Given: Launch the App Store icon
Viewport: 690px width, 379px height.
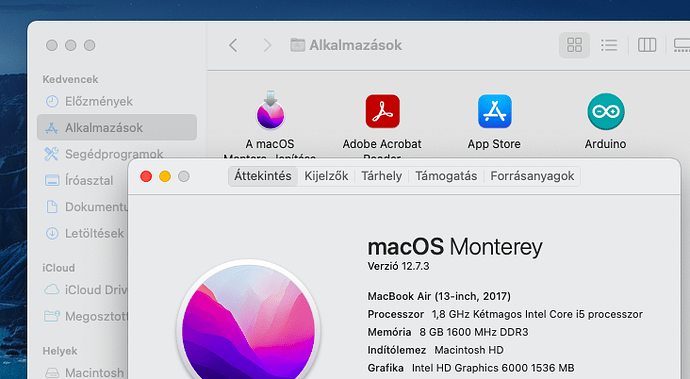Looking at the screenshot, I should 495,111.
